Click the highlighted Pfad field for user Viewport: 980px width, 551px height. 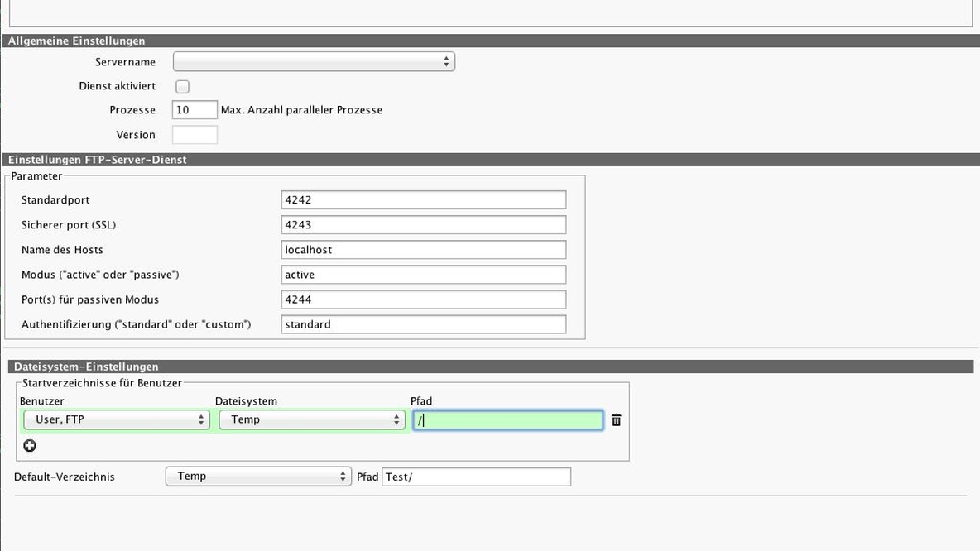point(508,420)
